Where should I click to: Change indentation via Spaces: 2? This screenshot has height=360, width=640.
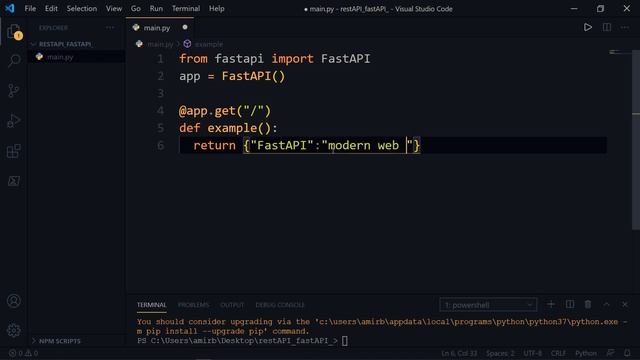pyautogui.click(x=500, y=353)
